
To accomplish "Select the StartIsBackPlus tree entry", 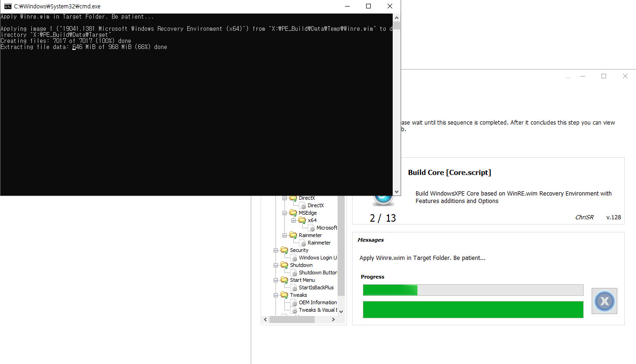I will (316, 287).
